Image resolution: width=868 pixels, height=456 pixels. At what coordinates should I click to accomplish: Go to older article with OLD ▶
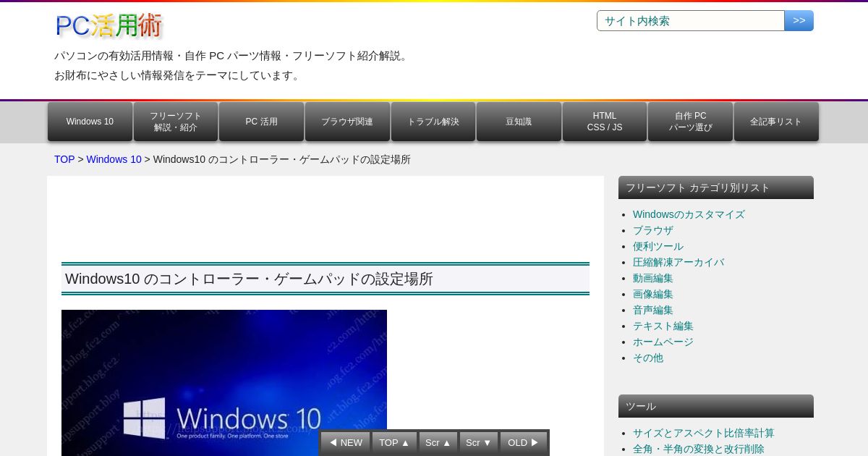tap(524, 443)
